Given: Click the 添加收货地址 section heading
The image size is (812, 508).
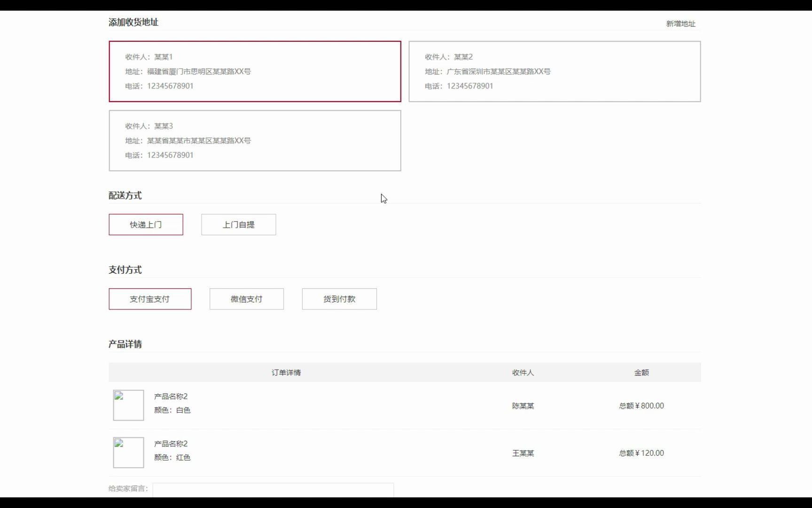Looking at the screenshot, I should click(133, 22).
